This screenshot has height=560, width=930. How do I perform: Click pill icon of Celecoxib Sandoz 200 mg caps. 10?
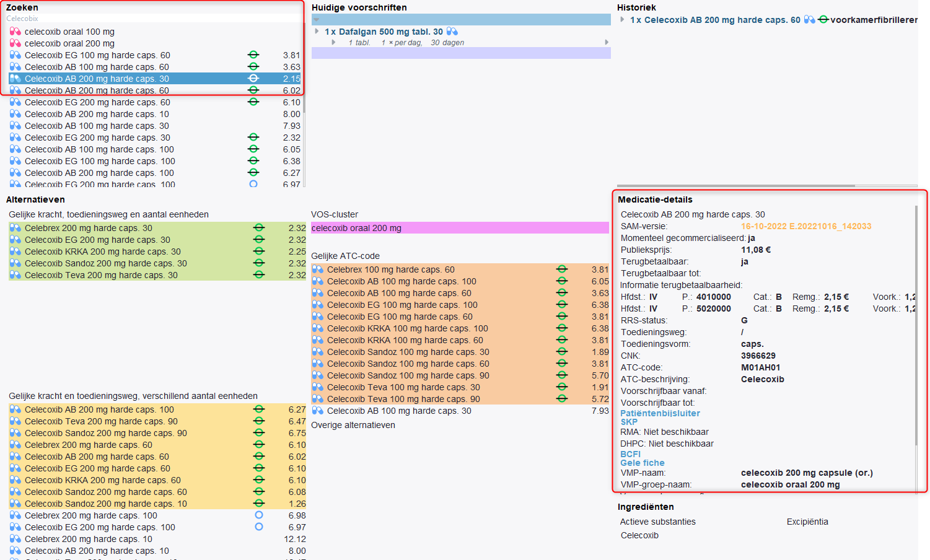point(15,504)
